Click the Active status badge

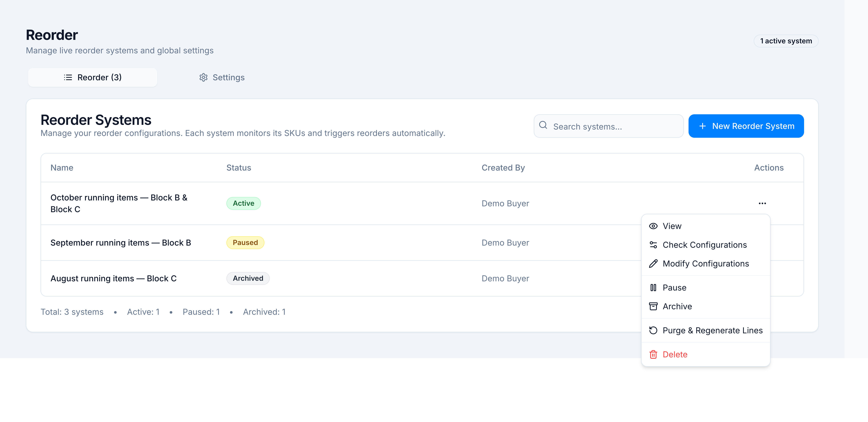point(243,203)
